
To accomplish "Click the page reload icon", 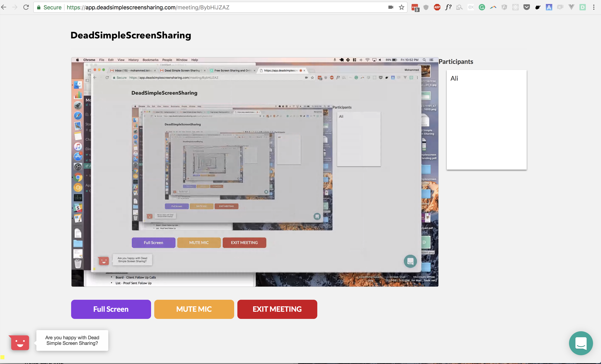I will [x=26, y=7].
